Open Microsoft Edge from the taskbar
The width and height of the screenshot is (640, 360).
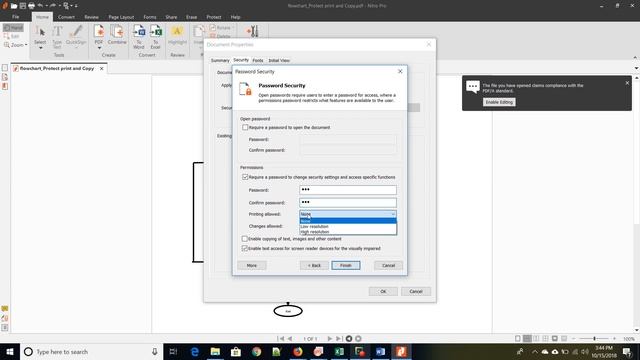coord(195,351)
